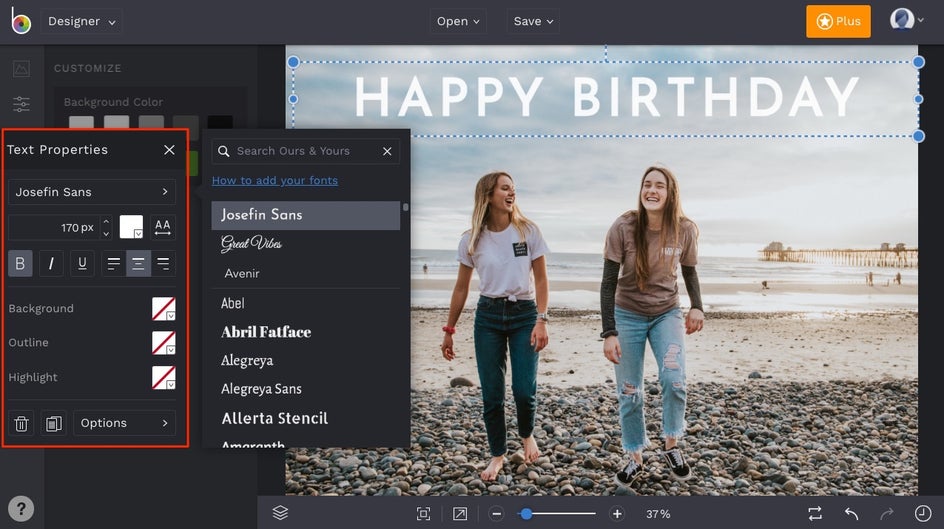The width and height of the screenshot is (944, 529).
Task: Click the undo arrow icon
Action: point(851,513)
